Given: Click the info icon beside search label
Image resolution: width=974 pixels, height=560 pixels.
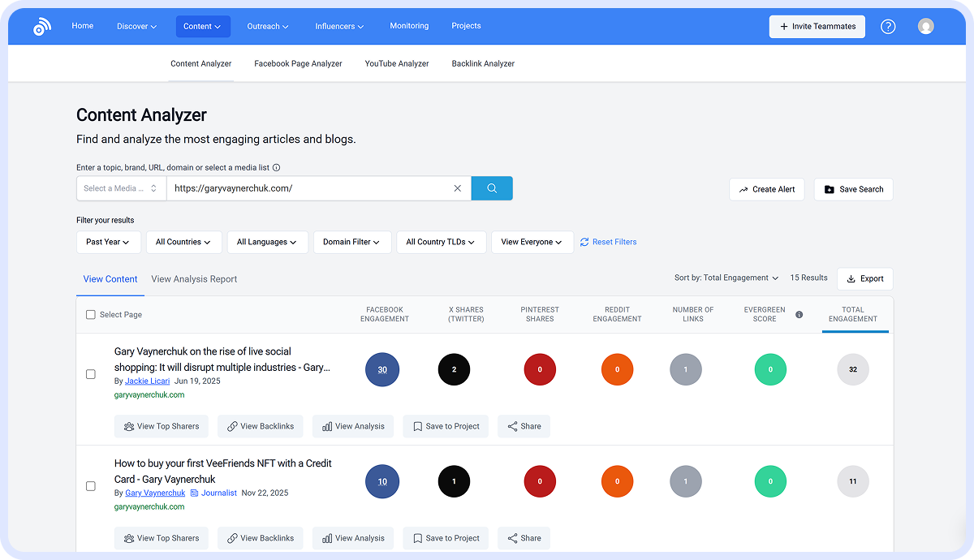Looking at the screenshot, I should (277, 168).
